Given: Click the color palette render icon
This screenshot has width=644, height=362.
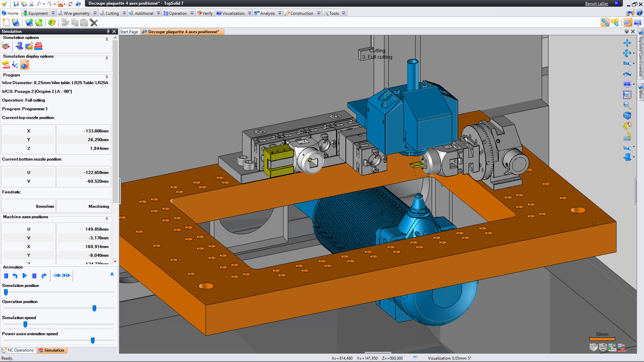Looking at the screenshot, I should [627, 126].
